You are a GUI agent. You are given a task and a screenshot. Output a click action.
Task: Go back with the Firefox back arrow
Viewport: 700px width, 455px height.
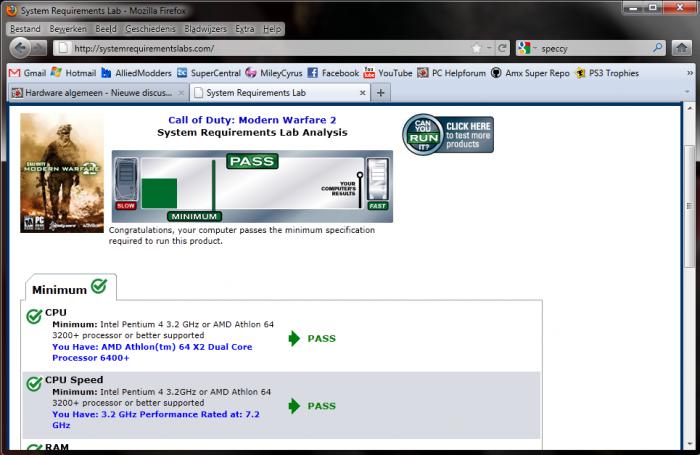click(20, 48)
